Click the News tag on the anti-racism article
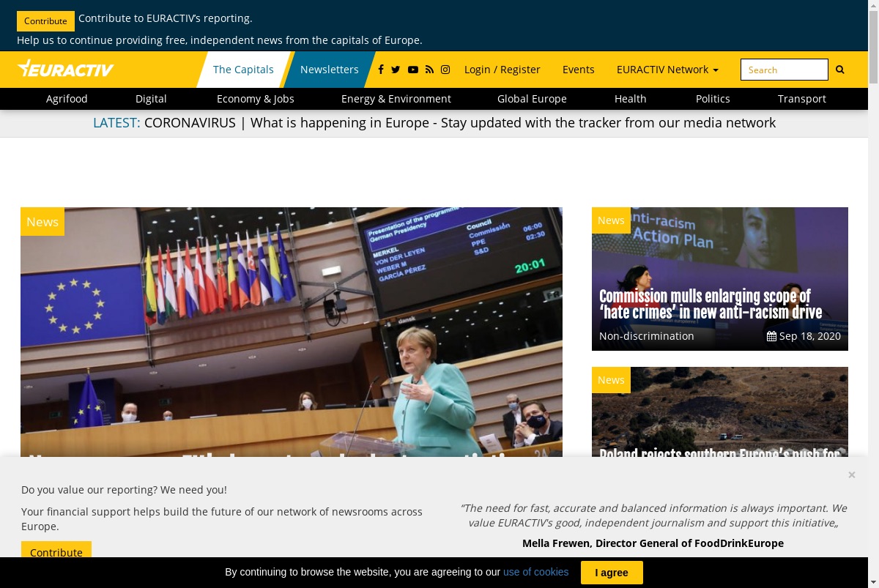Screen dimensions: 879x588 (611, 220)
